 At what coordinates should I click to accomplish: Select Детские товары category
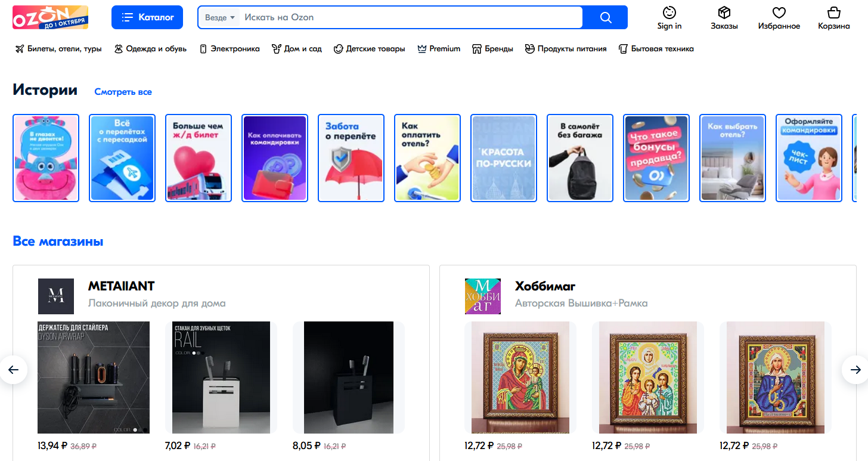tap(370, 49)
